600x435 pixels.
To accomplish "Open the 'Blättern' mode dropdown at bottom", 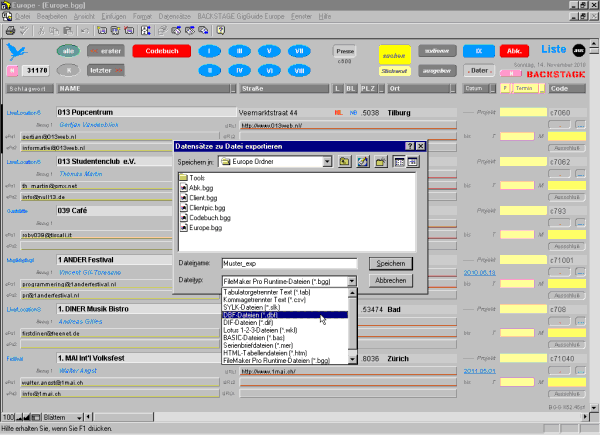I will tap(84, 416).
